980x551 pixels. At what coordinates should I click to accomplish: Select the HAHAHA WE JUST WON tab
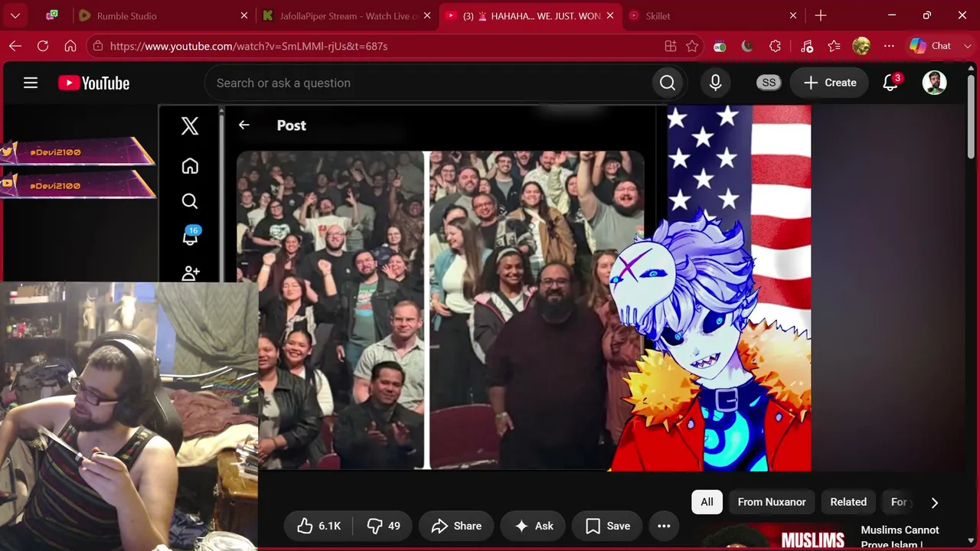(531, 15)
